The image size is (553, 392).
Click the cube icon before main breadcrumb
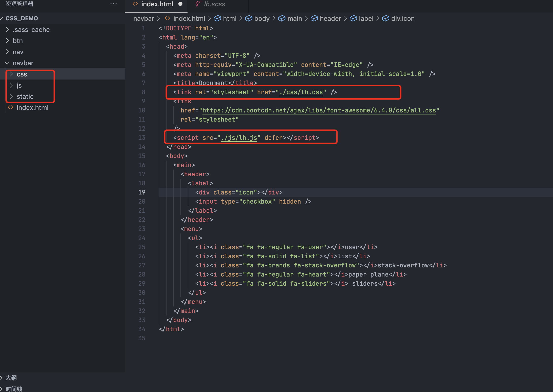click(x=282, y=18)
